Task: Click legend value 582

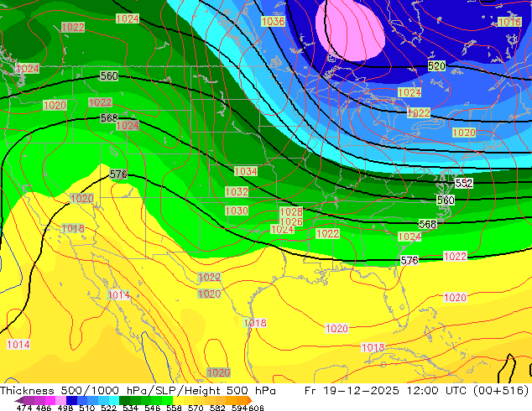Action: 217,408
